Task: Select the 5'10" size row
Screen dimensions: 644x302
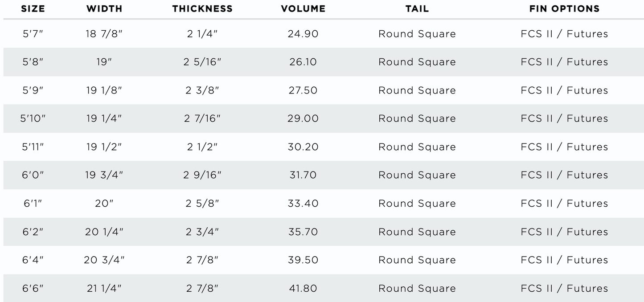Action: click(322, 118)
